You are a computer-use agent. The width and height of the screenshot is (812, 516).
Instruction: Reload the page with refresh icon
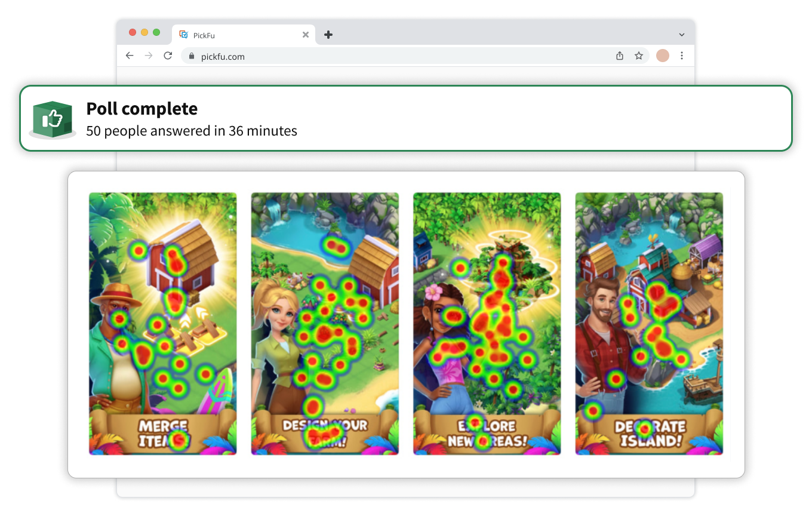[x=168, y=56]
